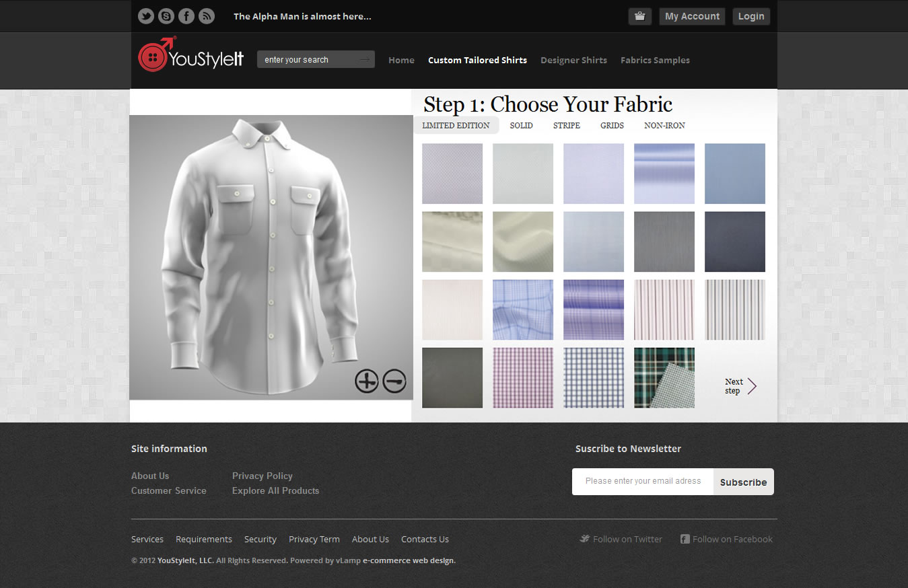The height and width of the screenshot is (588, 908).
Task: Open the shopping basket icon
Action: 639,16
